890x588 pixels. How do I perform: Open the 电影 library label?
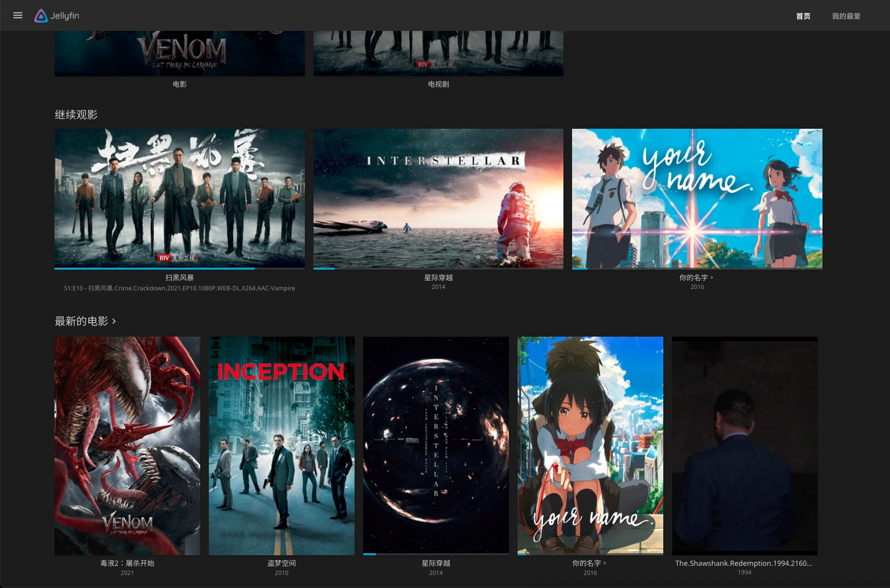(179, 84)
